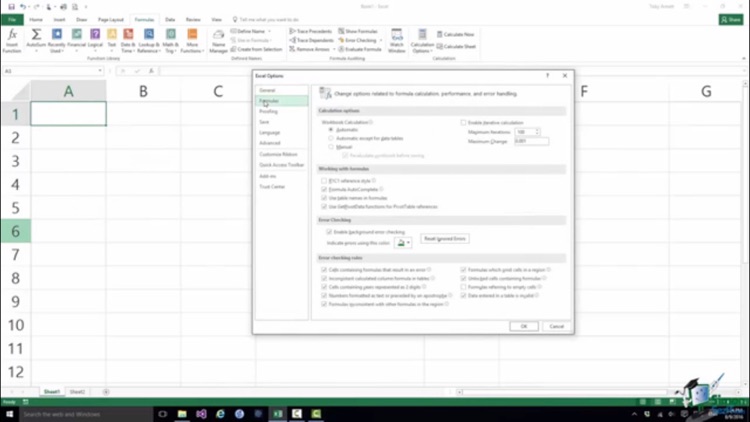Click the Maximum Iterations spinner arrows
This screenshot has height=422, width=750.
537,132
